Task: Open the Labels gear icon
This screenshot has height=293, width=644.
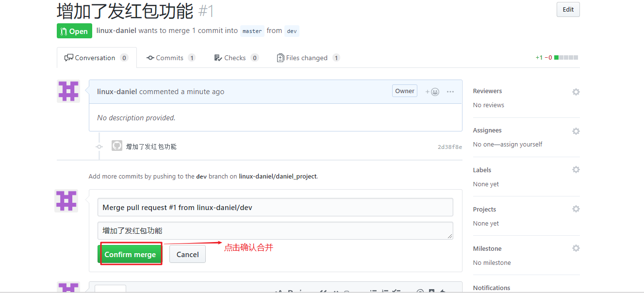Action: (x=576, y=170)
